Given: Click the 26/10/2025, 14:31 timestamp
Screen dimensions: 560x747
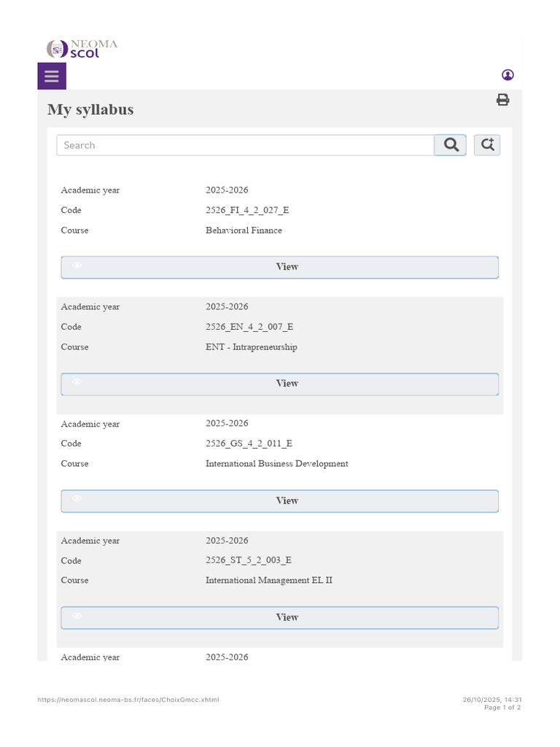Looking at the screenshot, I should 492,700.
